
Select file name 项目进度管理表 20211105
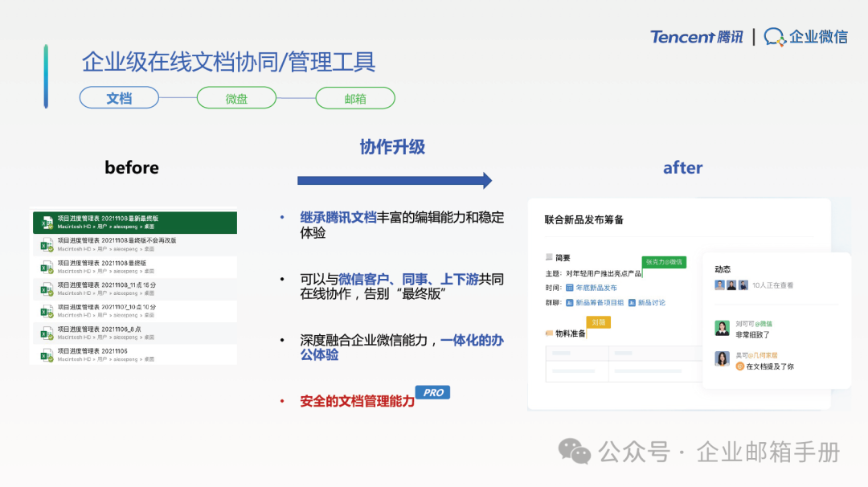pos(92,351)
